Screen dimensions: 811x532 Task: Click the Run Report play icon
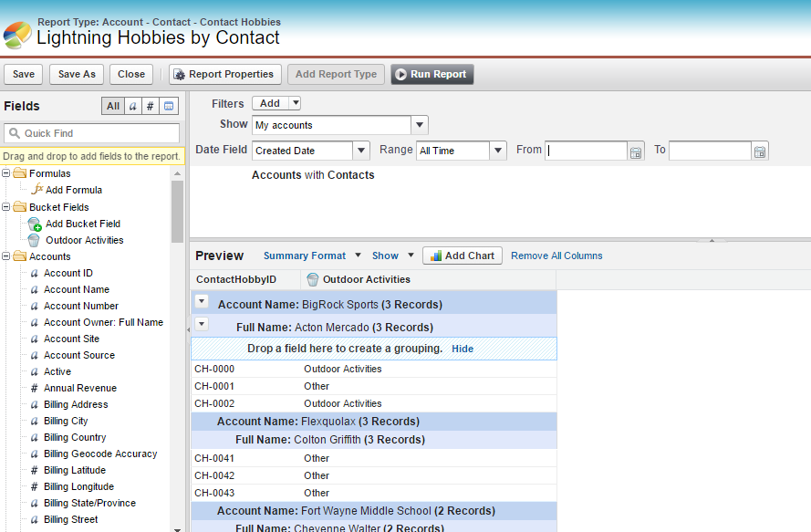[x=400, y=75]
